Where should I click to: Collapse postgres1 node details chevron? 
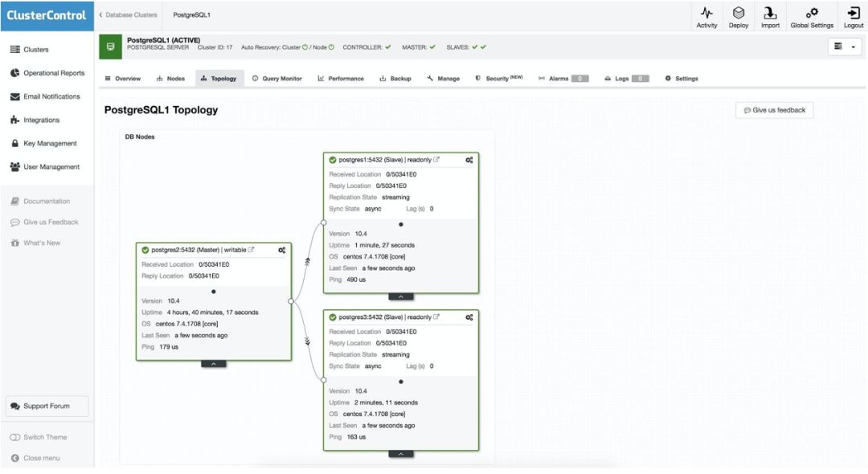click(x=401, y=297)
